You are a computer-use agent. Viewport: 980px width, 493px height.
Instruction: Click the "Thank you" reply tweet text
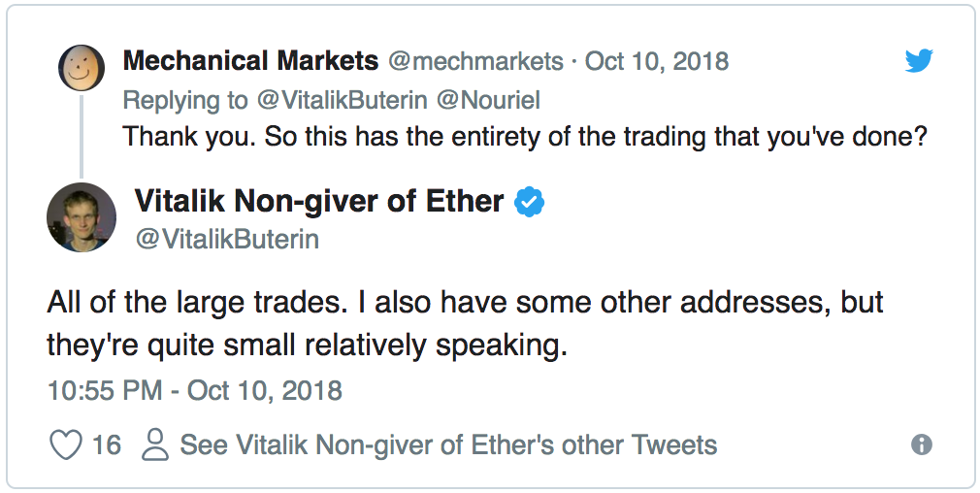point(525,136)
